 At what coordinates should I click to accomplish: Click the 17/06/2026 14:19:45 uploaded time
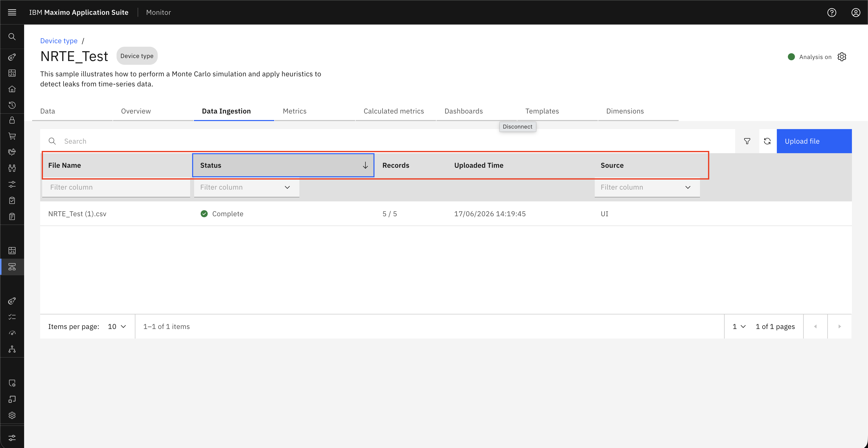point(490,213)
